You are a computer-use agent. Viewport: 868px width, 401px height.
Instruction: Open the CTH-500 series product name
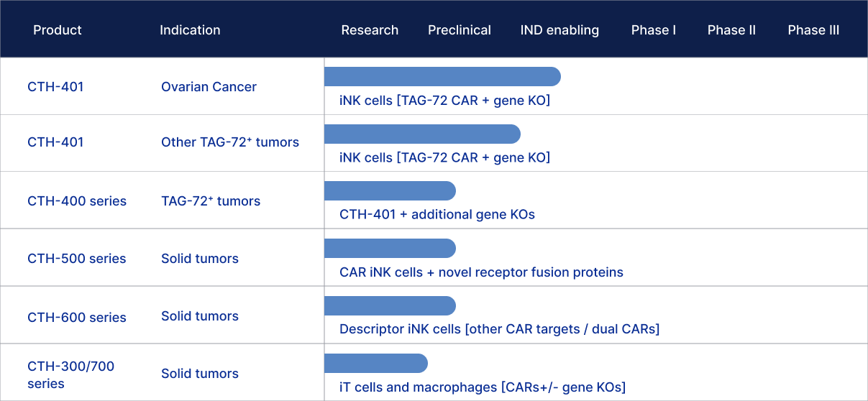point(77,259)
